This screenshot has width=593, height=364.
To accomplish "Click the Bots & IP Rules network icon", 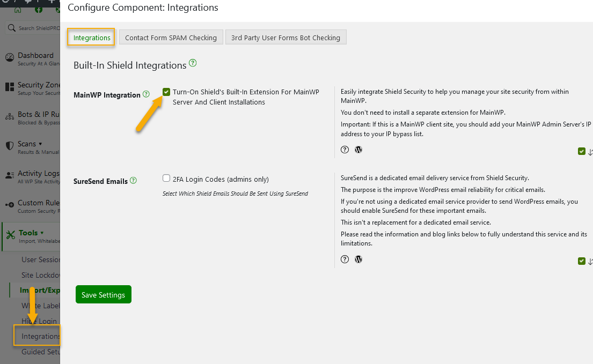I will point(10,117).
